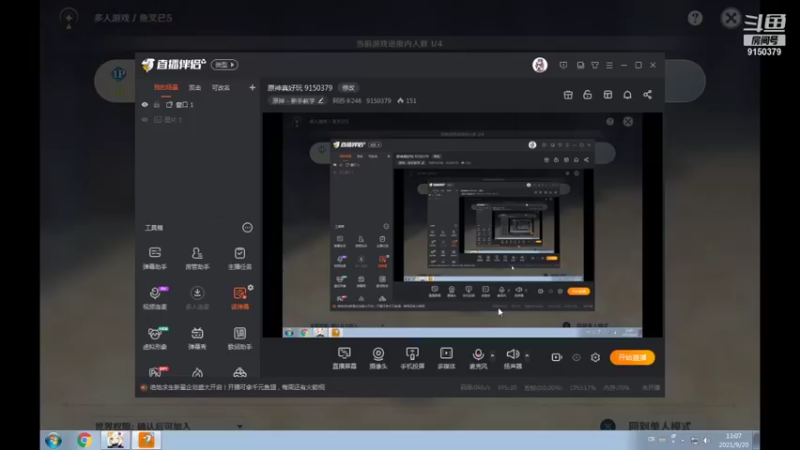Close the game overlay with X button
The image size is (800, 450).
click(x=731, y=18)
